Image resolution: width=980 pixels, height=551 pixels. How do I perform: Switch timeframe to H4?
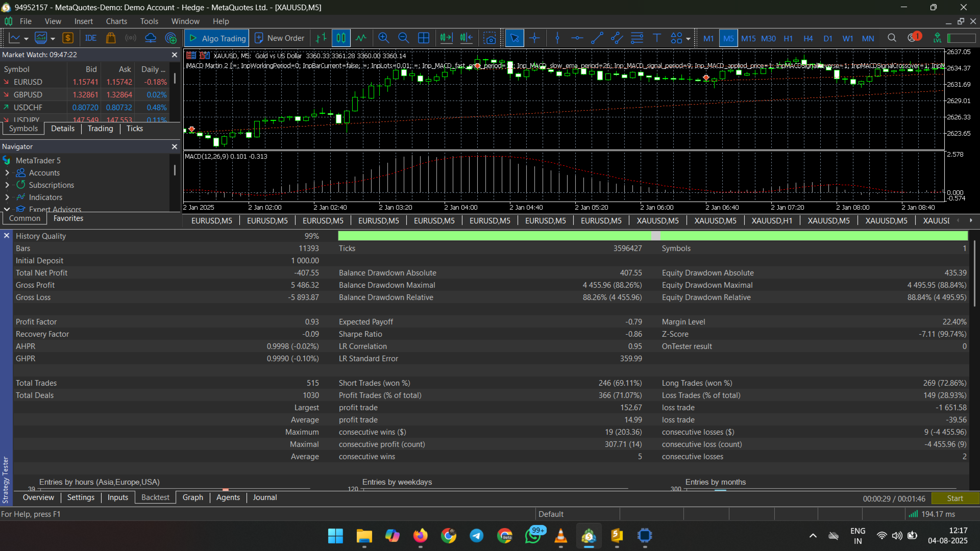pyautogui.click(x=808, y=38)
